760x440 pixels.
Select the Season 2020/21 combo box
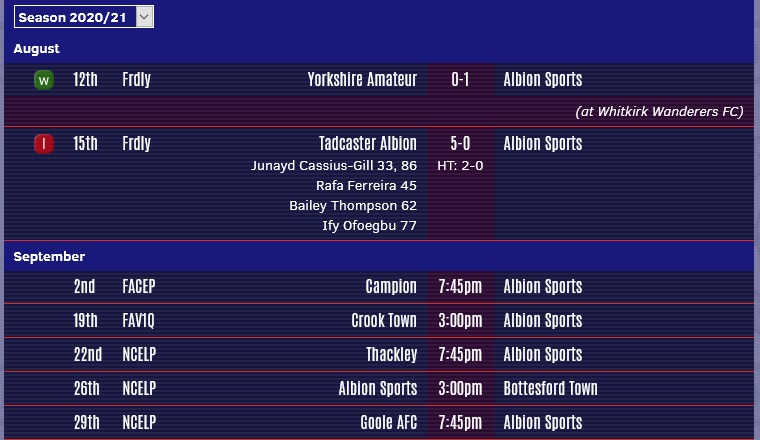click(x=84, y=17)
